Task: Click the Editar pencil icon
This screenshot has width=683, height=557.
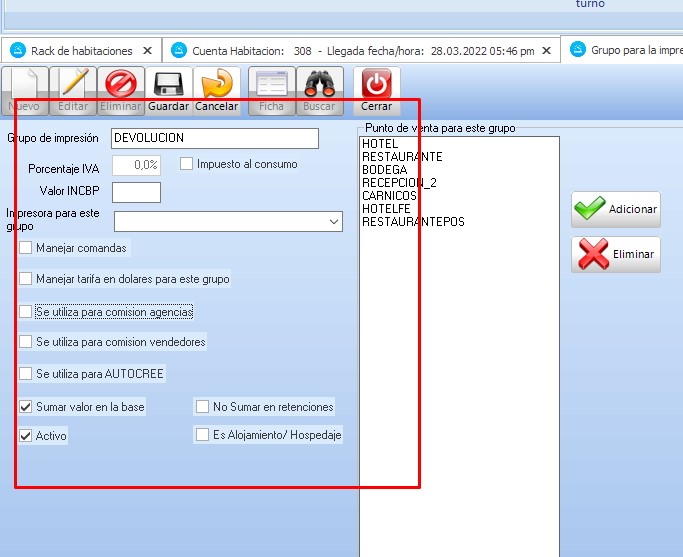Action: (73, 85)
